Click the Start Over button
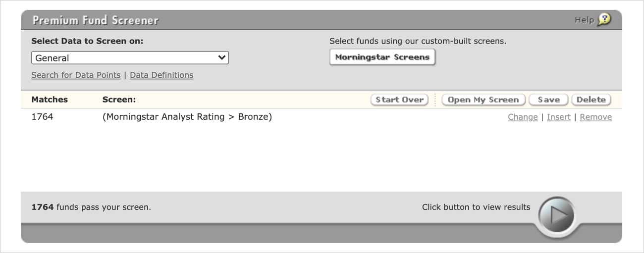This screenshot has width=644, height=253. (399, 100)
